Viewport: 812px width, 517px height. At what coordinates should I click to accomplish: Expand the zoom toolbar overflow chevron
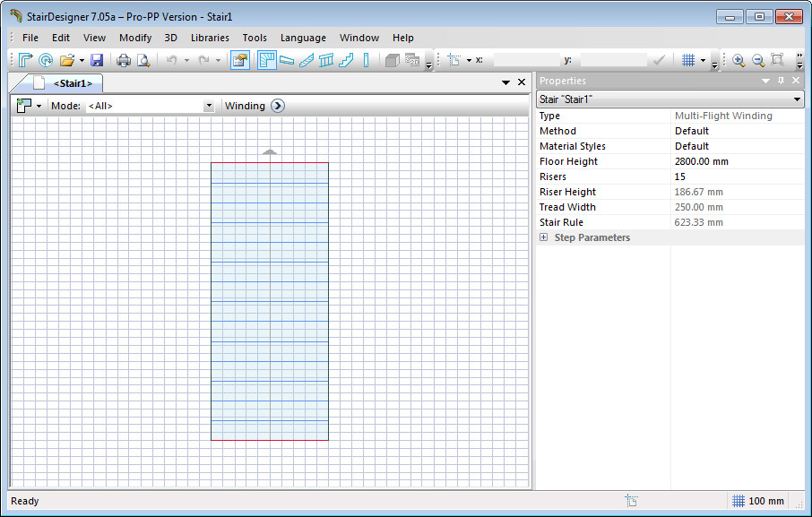pos(799,60)
